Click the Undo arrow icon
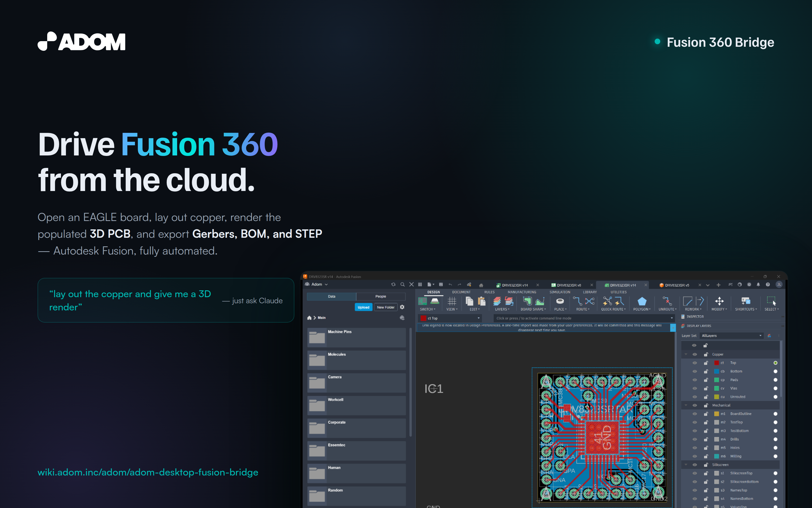Screen dimensions: 812x508 (x=450, y=284)
